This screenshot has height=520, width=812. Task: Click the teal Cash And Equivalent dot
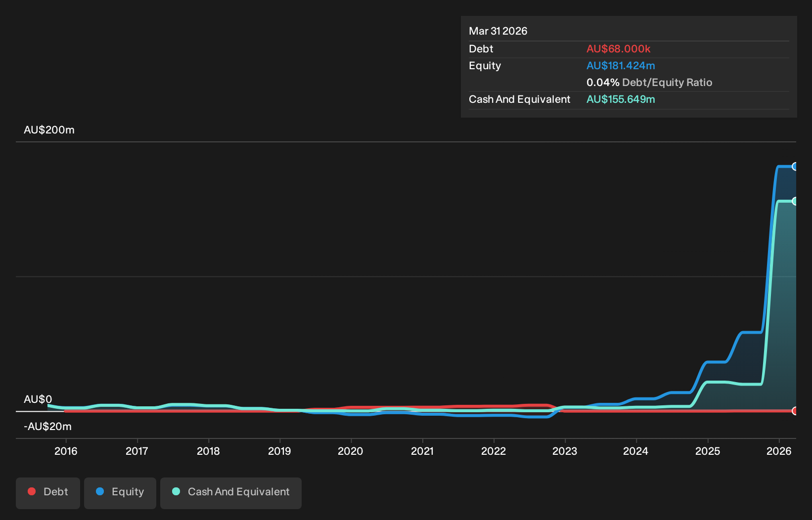pyautogui.click(x=176, y=491)
